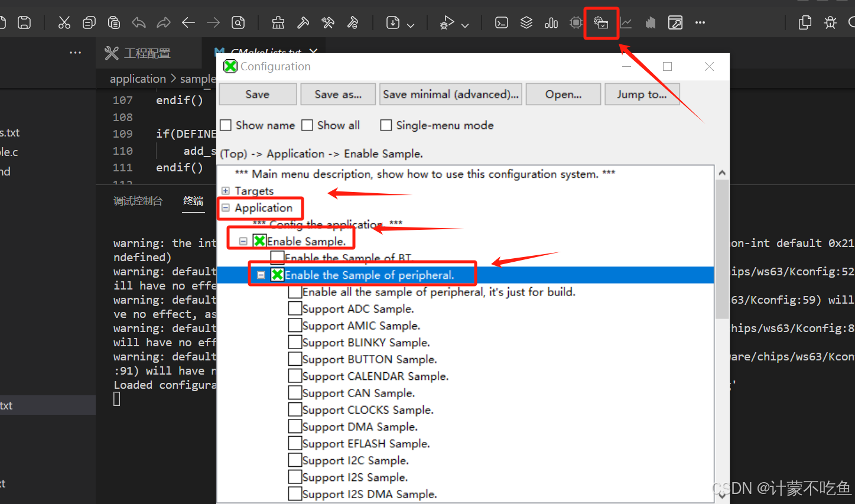
Task: Open the Kconfig system configuration icon
Action: (x=601, y=23)
